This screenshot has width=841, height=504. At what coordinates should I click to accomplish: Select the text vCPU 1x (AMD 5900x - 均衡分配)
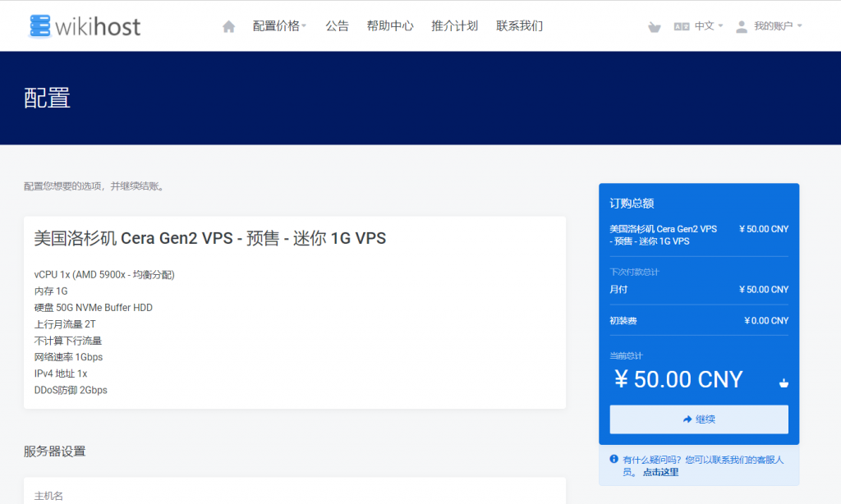[x=104, y=274]
